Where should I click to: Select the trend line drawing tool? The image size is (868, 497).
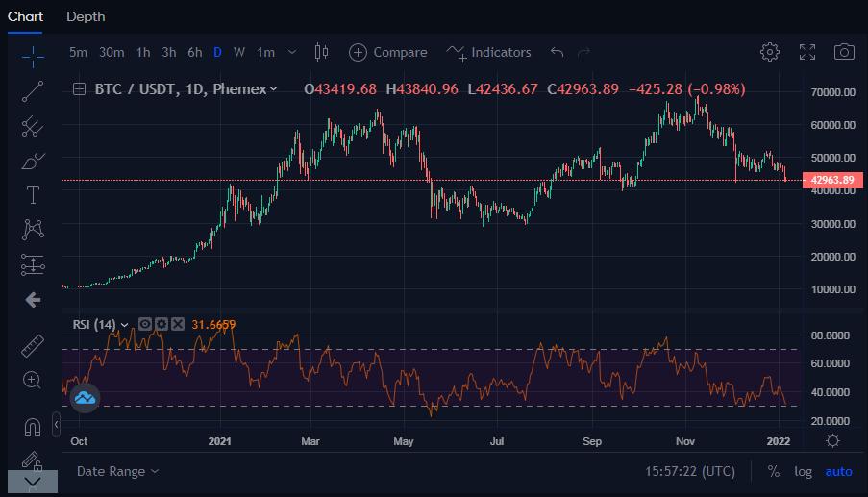[33, 91]
